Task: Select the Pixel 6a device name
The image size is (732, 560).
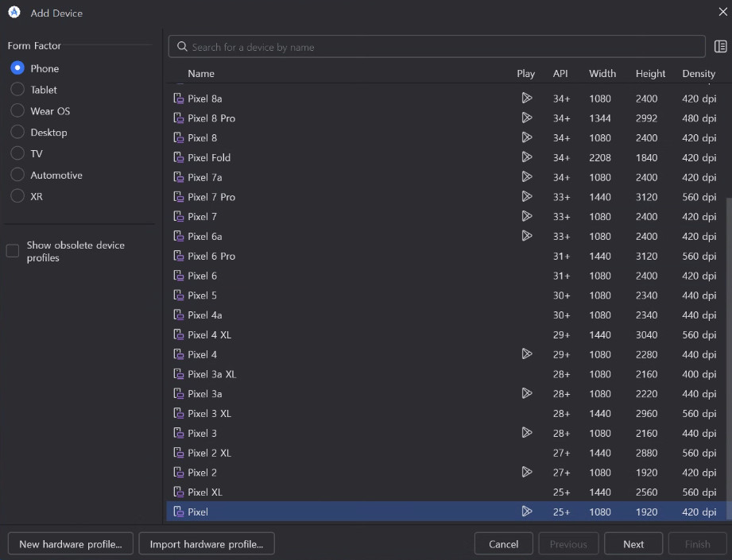Action: (x=204, y=236)
